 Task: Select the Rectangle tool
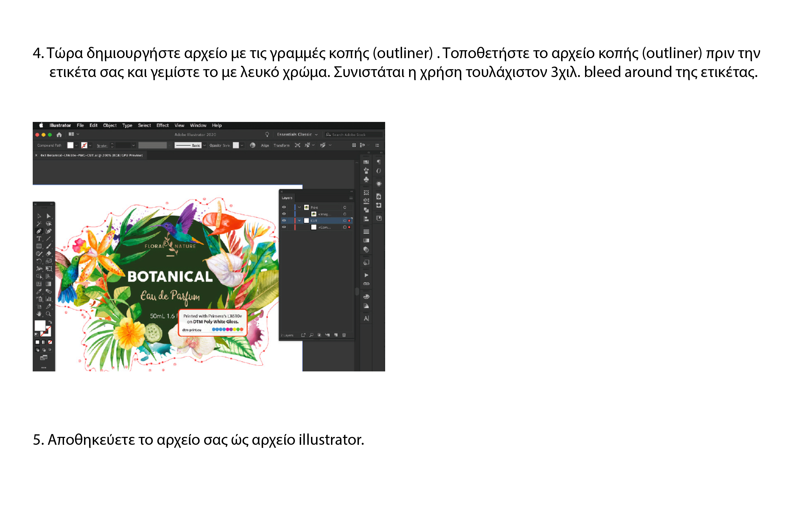pos(39,246)
